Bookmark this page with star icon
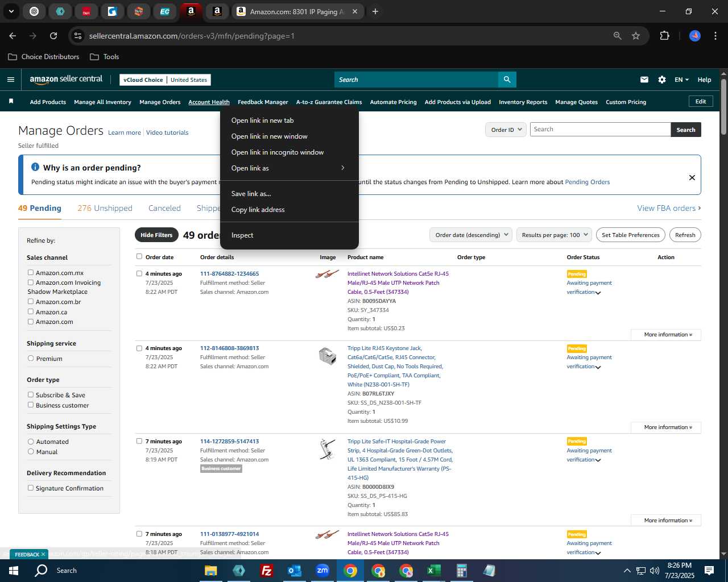The image size is (728, 582). pyautogui.click(x=636, y=36)
